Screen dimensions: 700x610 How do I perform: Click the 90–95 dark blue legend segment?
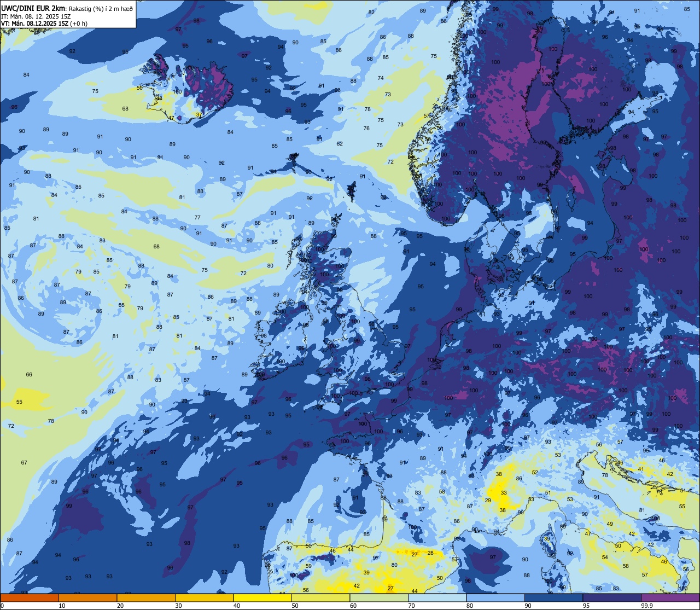tap(553, 597)
